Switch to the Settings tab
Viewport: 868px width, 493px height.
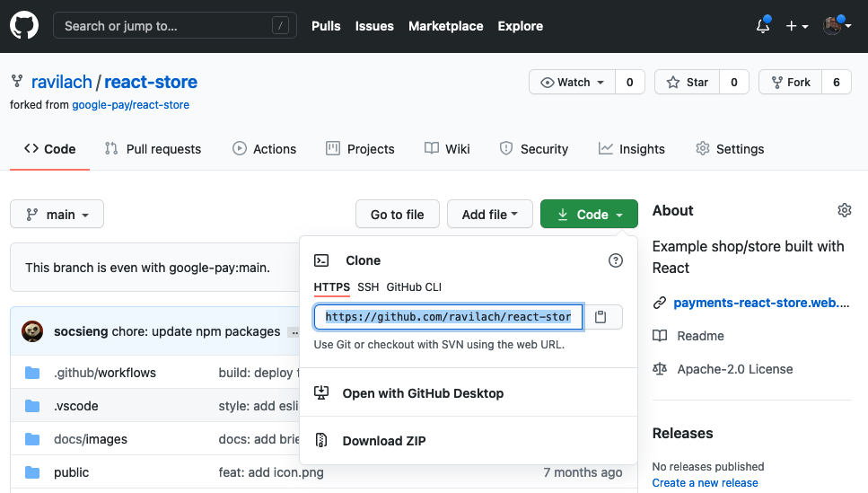click(730, 149)
